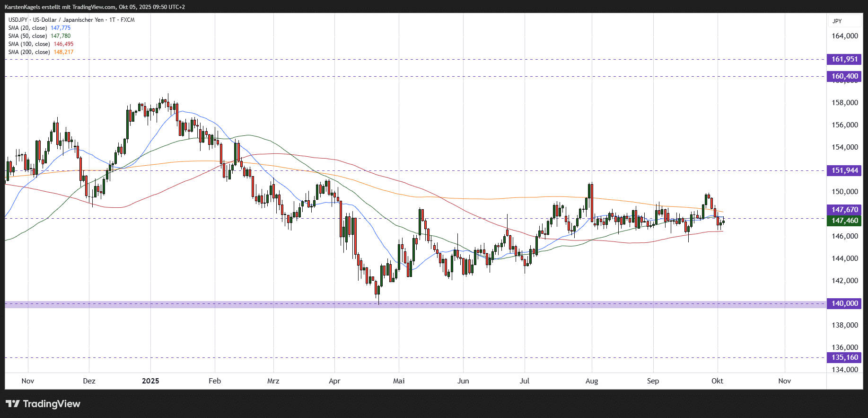Click the KarstenKagels TradingView.com attribution text
The height and width of the screenshot is (418, 868).
coord(95,7)
